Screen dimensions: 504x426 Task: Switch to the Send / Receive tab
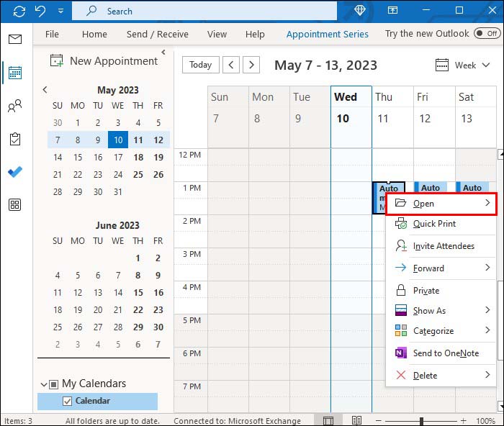158,34
